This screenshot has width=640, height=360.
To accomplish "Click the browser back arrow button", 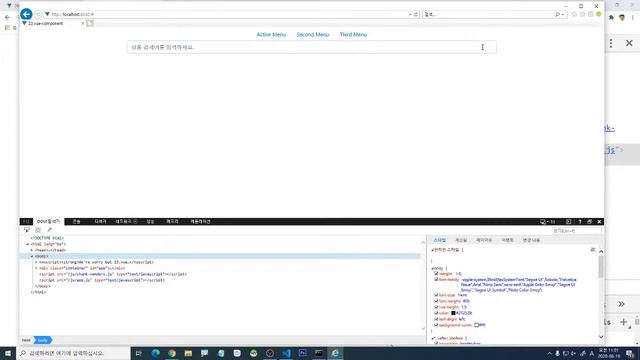I will point(26,14).
